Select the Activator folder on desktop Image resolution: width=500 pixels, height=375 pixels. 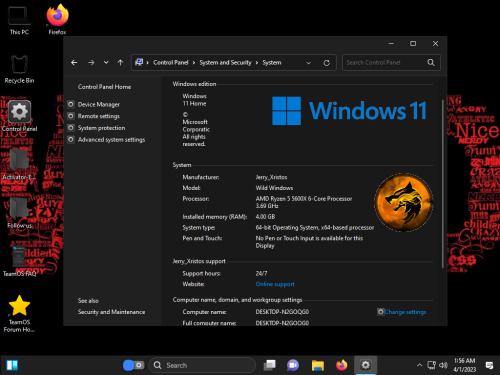[19, 165]
